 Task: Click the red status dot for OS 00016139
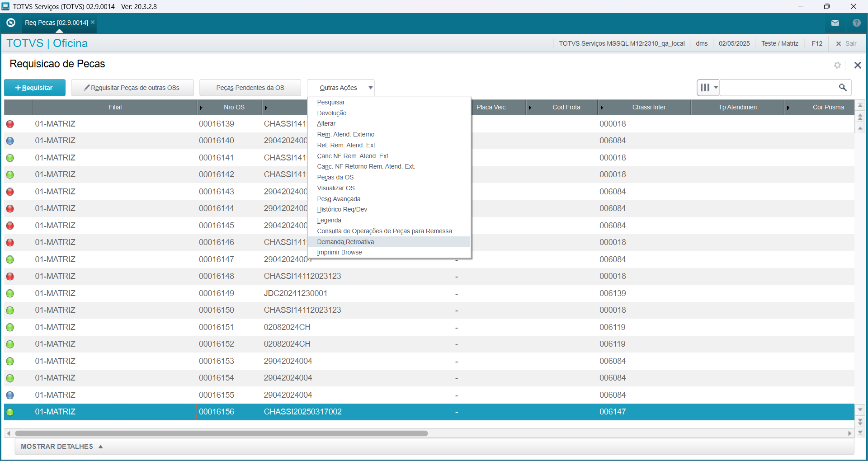(x=10, y=124)
